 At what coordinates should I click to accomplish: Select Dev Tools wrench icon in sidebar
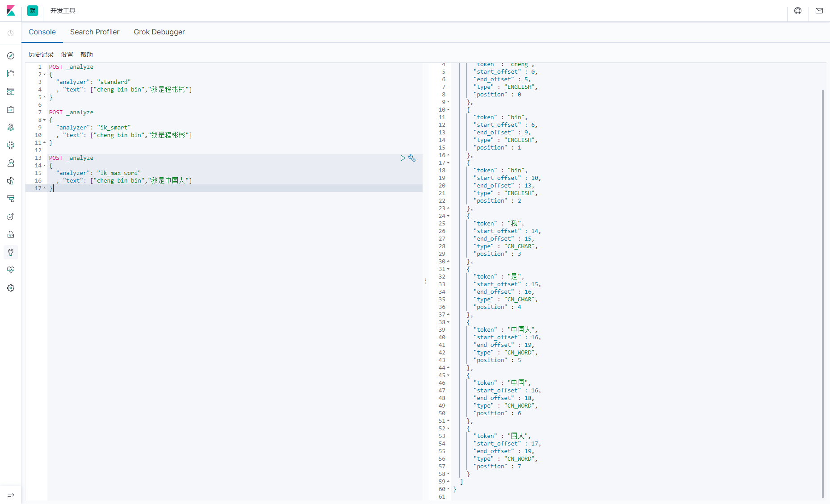[11, 252]
